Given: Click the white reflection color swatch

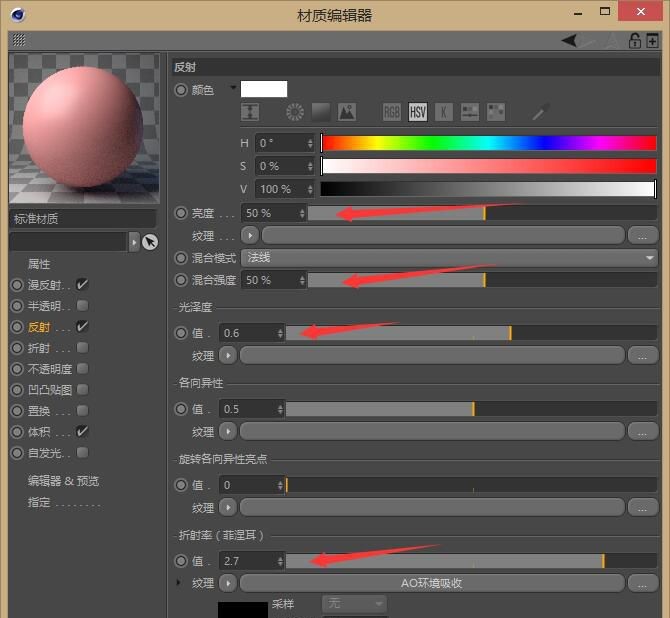Looking at the screenshot, I should [264, 89].
